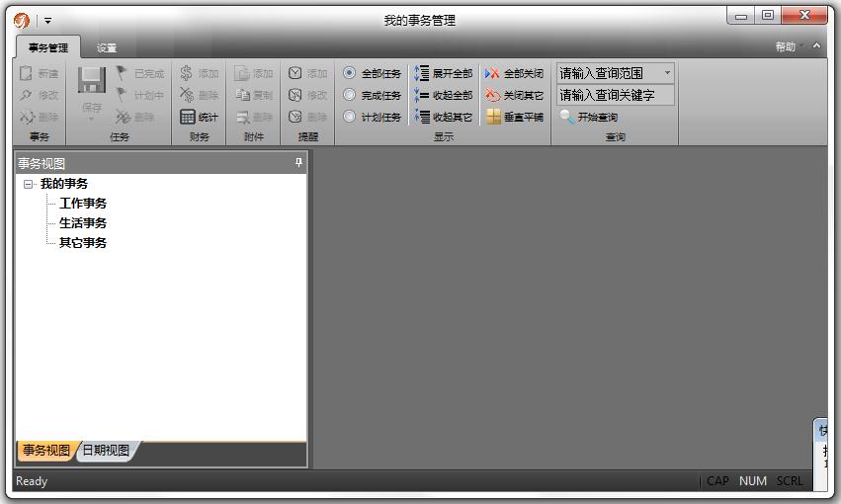This screenshot has height=504, width=841.
Task: Select the 日期视图 bottom tab
Action: [x=106, y=451]
